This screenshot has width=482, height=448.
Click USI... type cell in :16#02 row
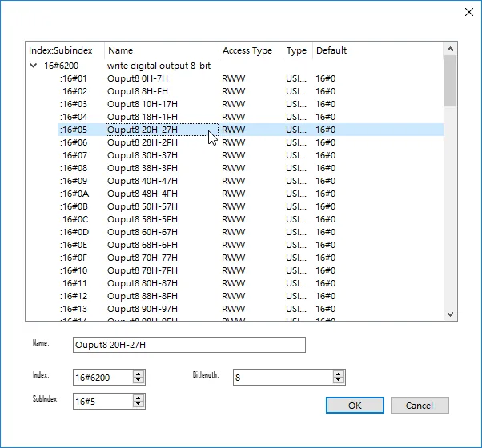click(x=296, y=91)
